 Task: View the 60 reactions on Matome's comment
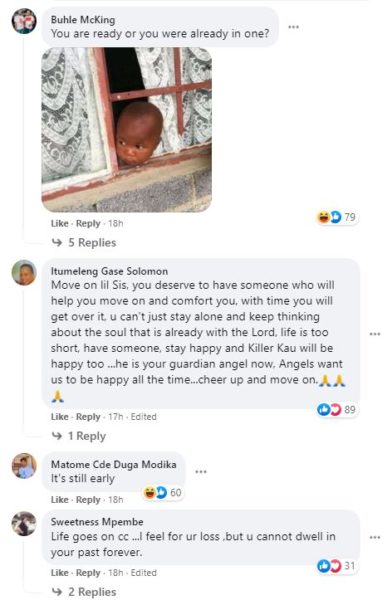(162, 492)
